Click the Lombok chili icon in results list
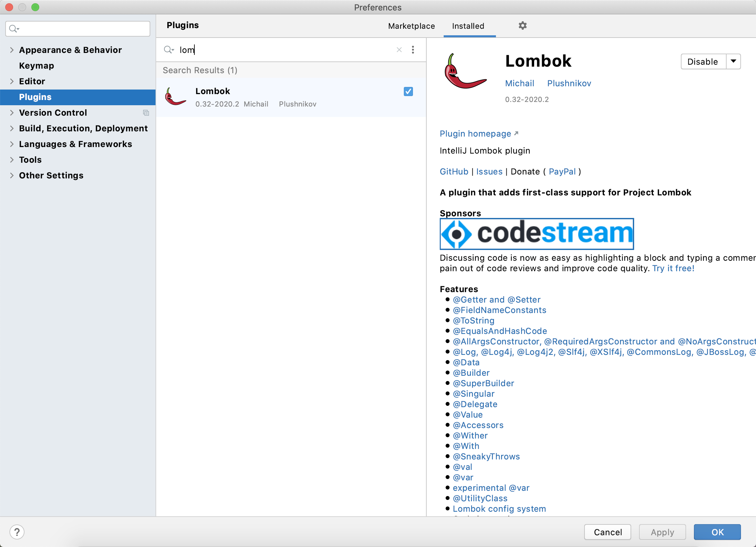This screenshot has width=756, height=547. click(x=175, y=97)
